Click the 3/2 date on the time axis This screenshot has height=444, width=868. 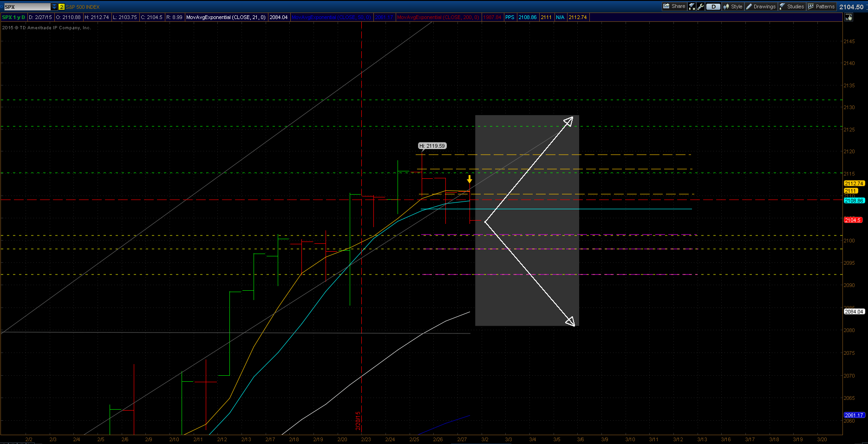(x=485, y=439)
